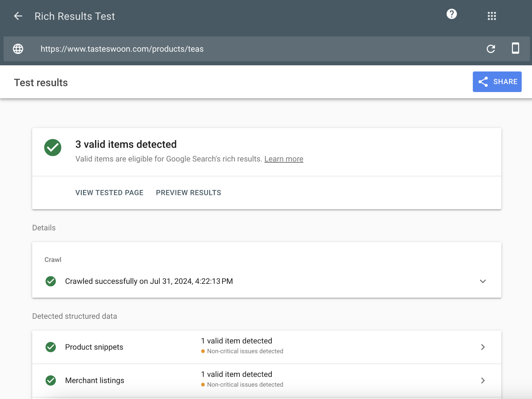Open Product snippets details arrow
Screen dimensions: 532x399
click(483, 347)
